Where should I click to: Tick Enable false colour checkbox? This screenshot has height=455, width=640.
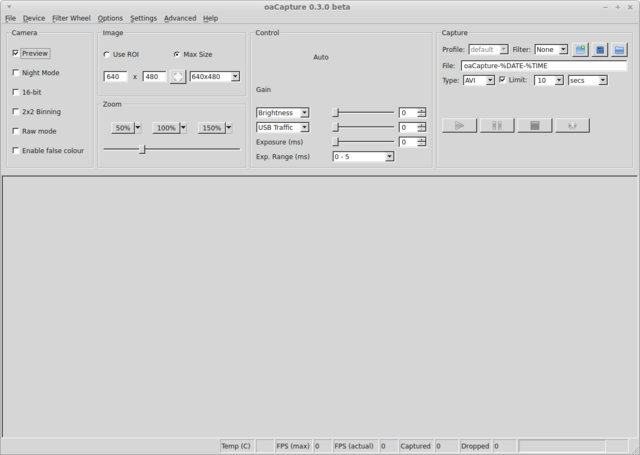point(16,151)
